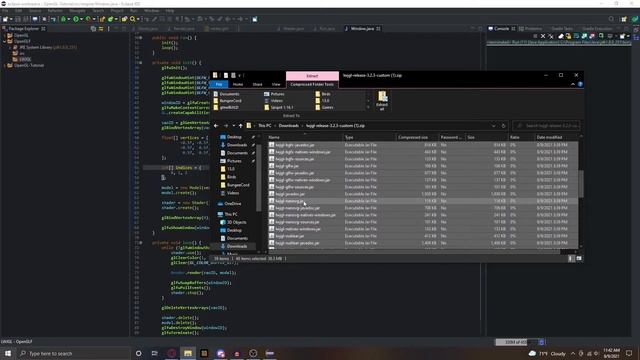Select lwjgl-nanovg-natives-windows.jar file
The height and width of the screenshot is (360, 640).
[x=305, y=215]
